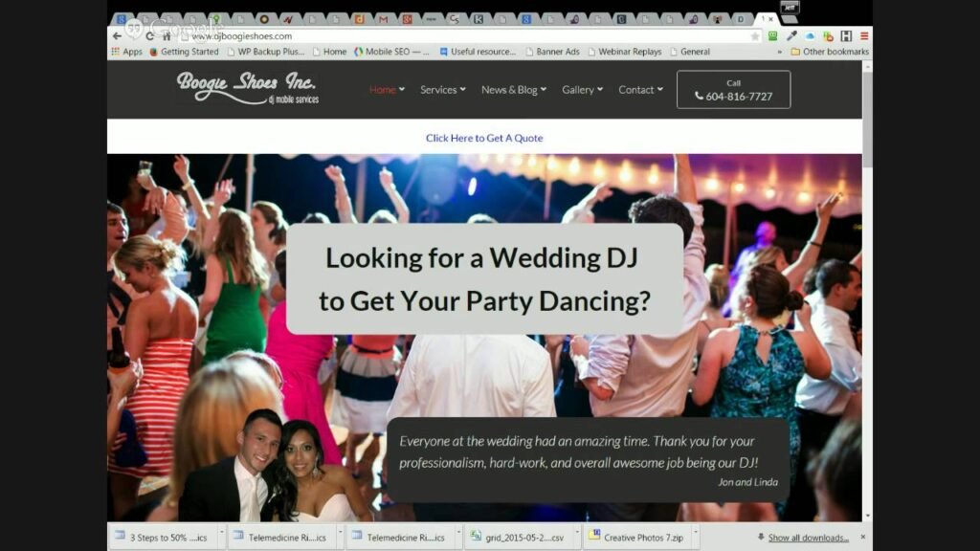Click the phone icon in the Call button

click(701, 95)
